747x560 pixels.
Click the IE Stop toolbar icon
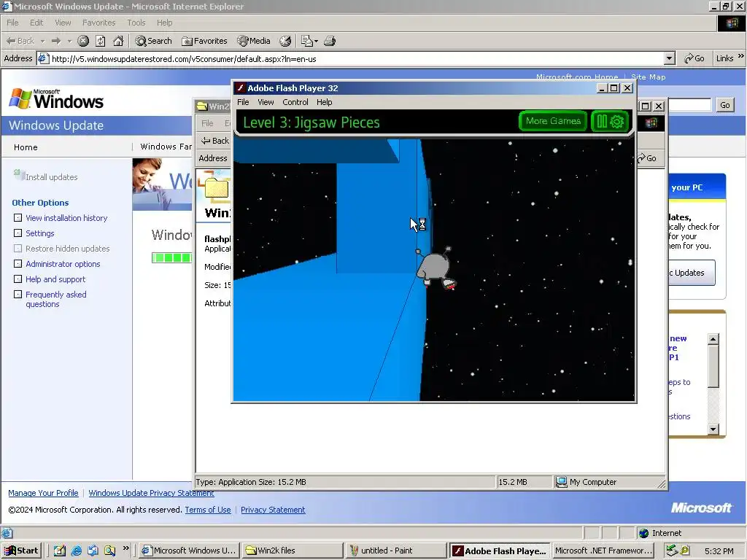coord(83,41)
